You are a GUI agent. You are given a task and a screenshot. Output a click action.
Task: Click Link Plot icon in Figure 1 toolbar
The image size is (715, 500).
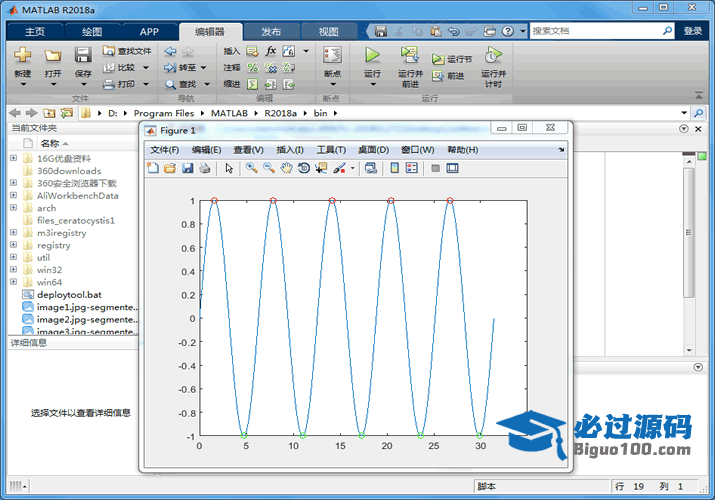[x=371, y=168]
